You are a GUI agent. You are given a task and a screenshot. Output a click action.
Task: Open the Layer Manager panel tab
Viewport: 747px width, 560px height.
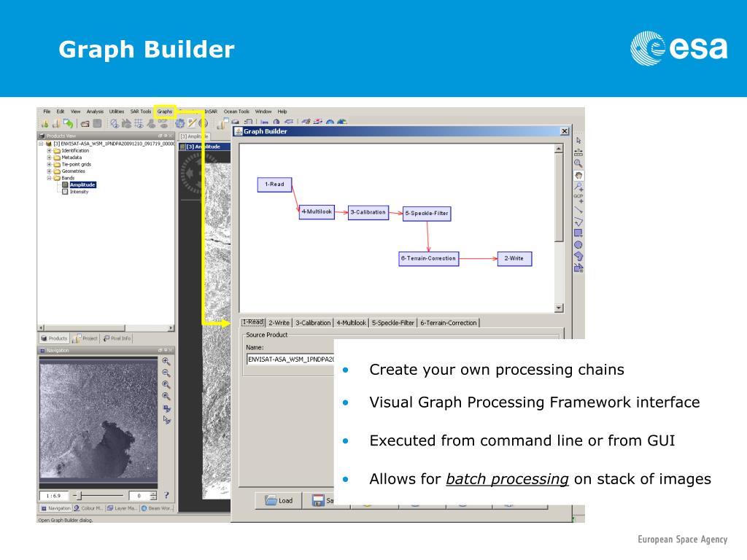click(x=123, y=508)
